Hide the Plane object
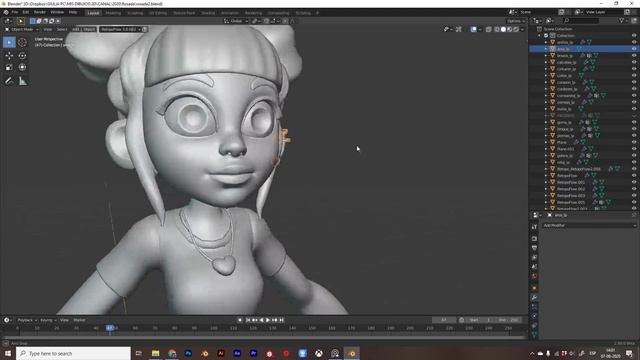 click(x=634, y=142)
